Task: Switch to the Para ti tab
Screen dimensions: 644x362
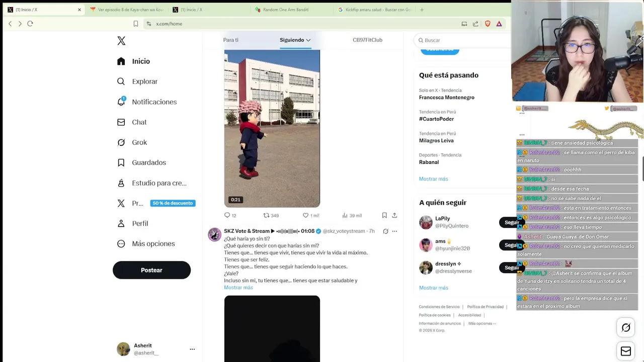Action: (x=231, y=40)
